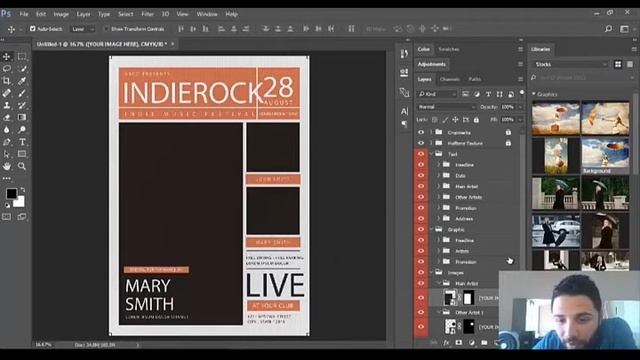The image size is (640, 360).
Task: Toggle the layer filter on/off switch
Action: tap(522, 93)
